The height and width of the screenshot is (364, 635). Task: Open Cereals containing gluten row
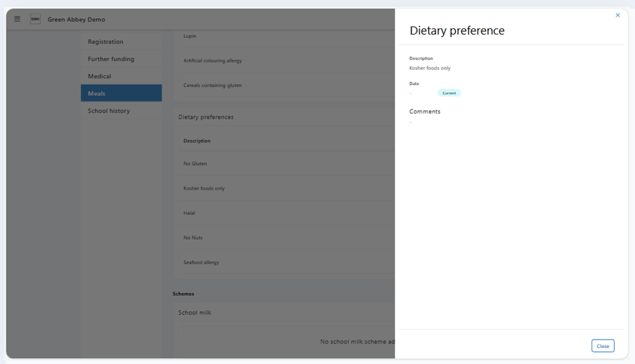212,85
